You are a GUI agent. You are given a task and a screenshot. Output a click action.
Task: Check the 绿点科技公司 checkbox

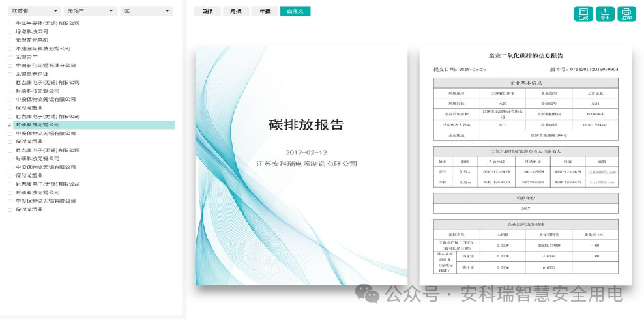[10, 32]
